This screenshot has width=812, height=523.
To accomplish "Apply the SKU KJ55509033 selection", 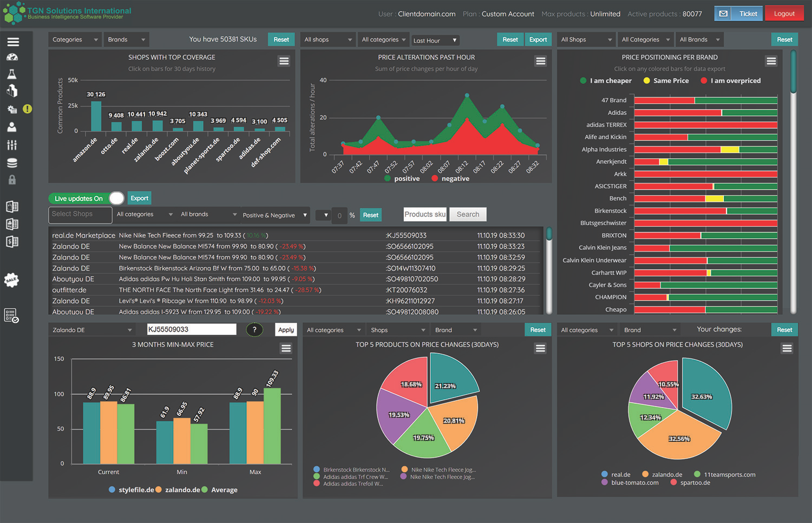I will (286, 329).
